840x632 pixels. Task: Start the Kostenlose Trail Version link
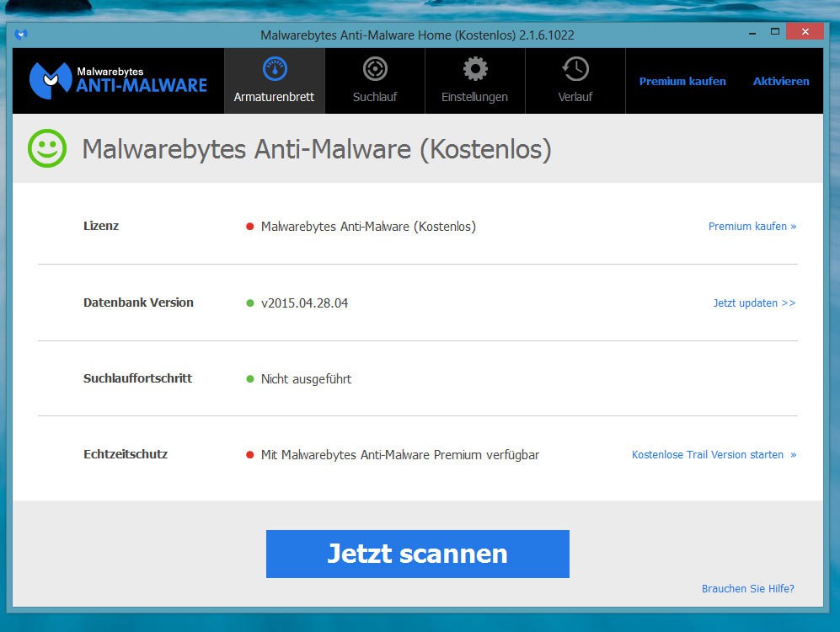click(x=714, y=455)
